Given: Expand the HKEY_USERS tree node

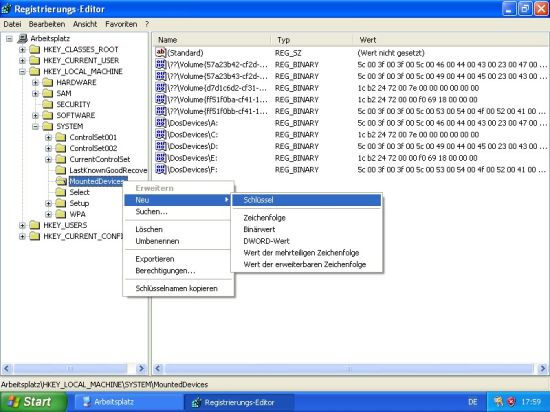Looking at the screenshot, I should point(22,225).
